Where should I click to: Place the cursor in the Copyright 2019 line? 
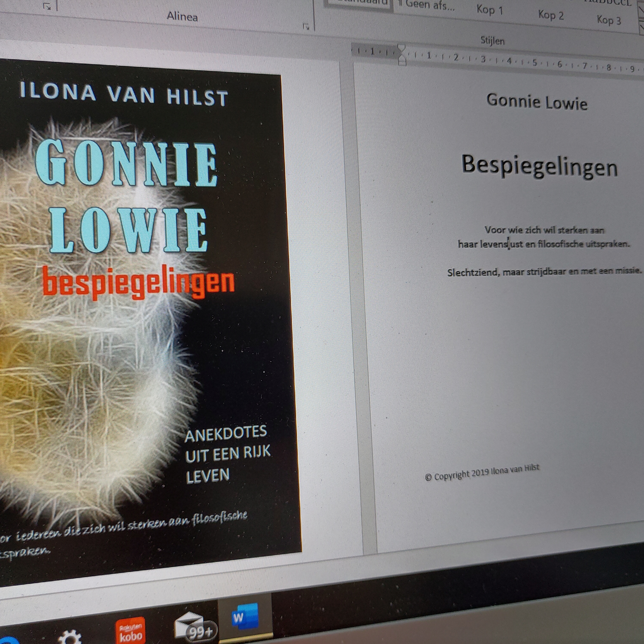(482, 473)
